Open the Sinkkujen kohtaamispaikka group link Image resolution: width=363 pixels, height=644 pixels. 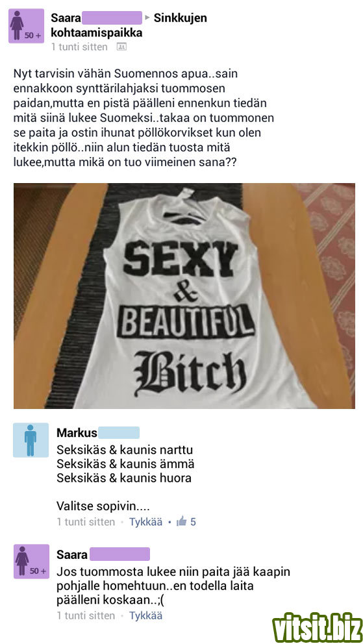coord(129,25)
